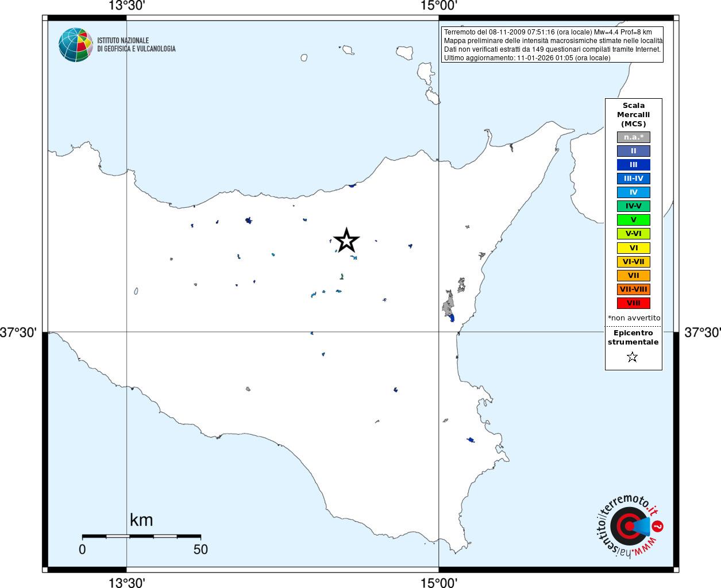Image resolution: width=721 pixels, height=588 pixels.
Task: Click the 'Terremoto del 08-11-2009' info line
Action: pos(548,32)
